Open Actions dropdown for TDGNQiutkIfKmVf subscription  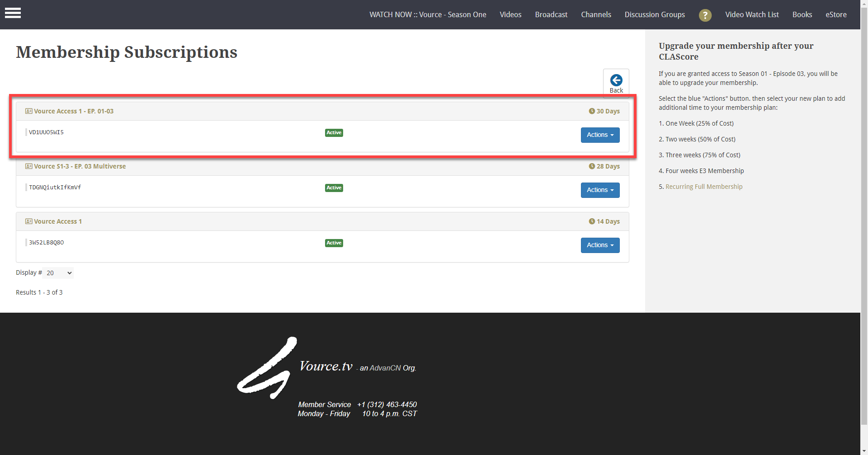pos(600,190)
